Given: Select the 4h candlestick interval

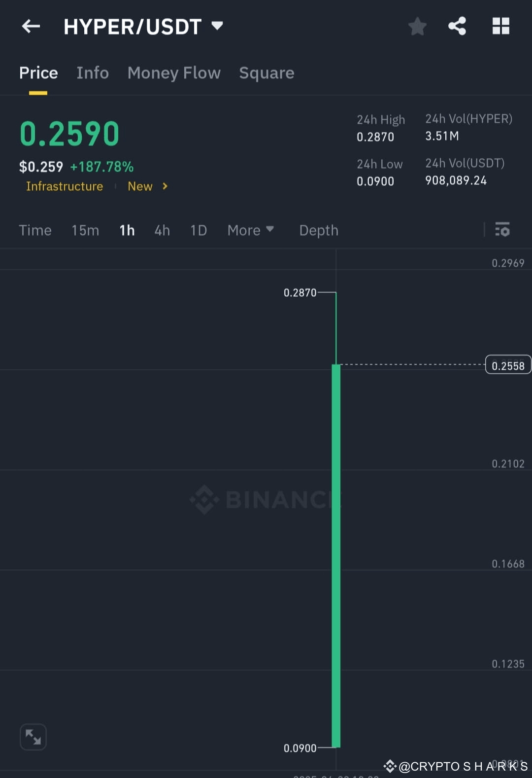Looking at the screenshot, I should pyautogui.click(x=162, y=230).
